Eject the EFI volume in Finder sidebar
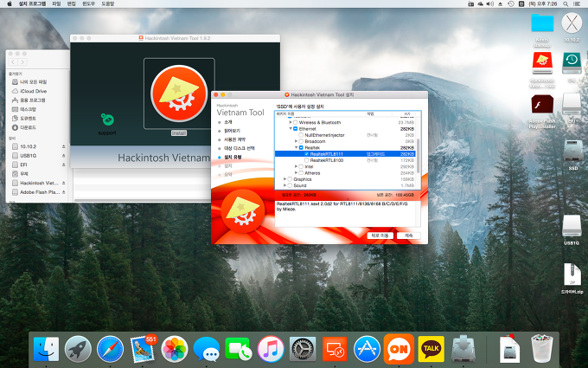 click(63, 165)
